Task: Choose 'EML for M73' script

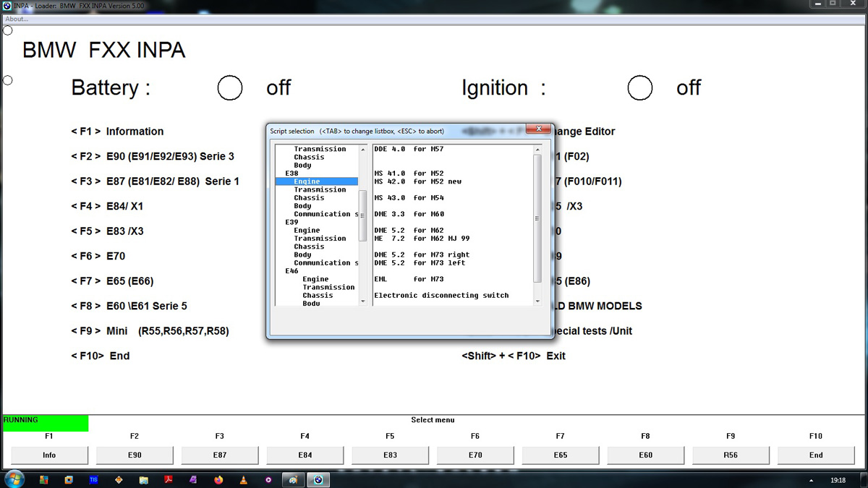Action: (409, 279)
